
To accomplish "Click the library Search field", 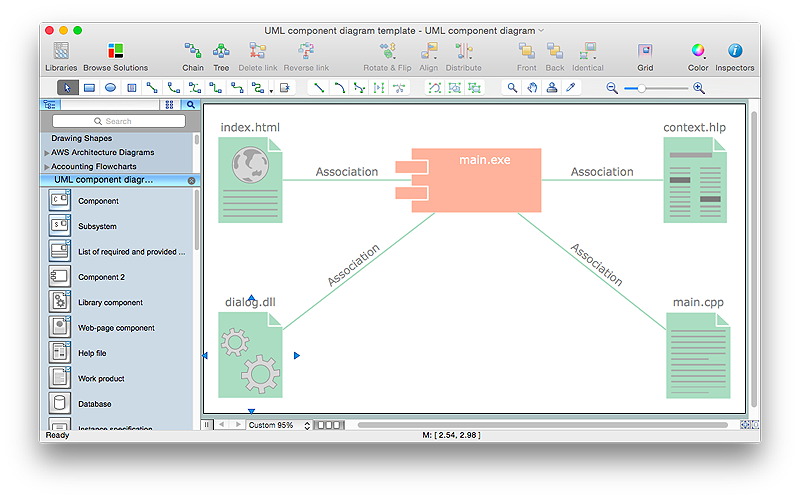I will [118, 121].
